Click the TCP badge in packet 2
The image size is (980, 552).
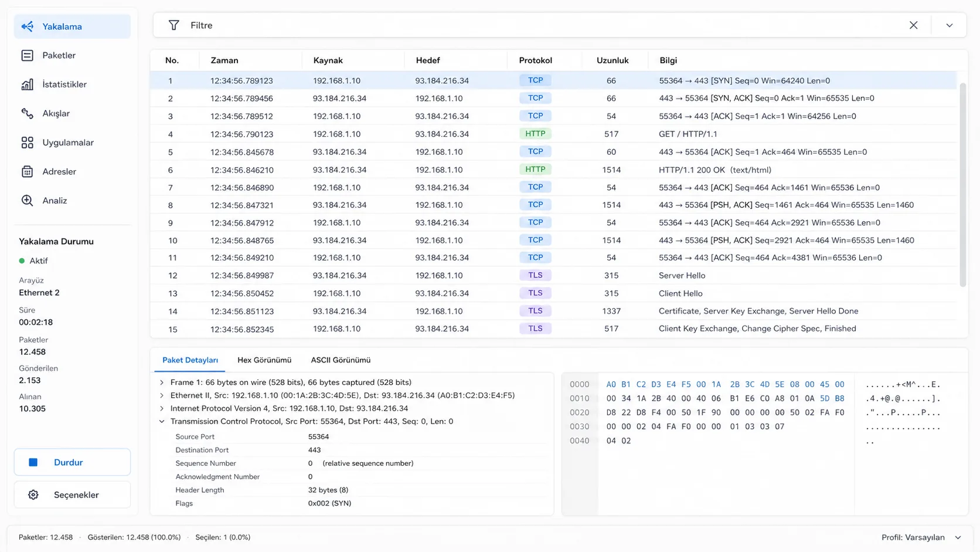tap(535, 98)
